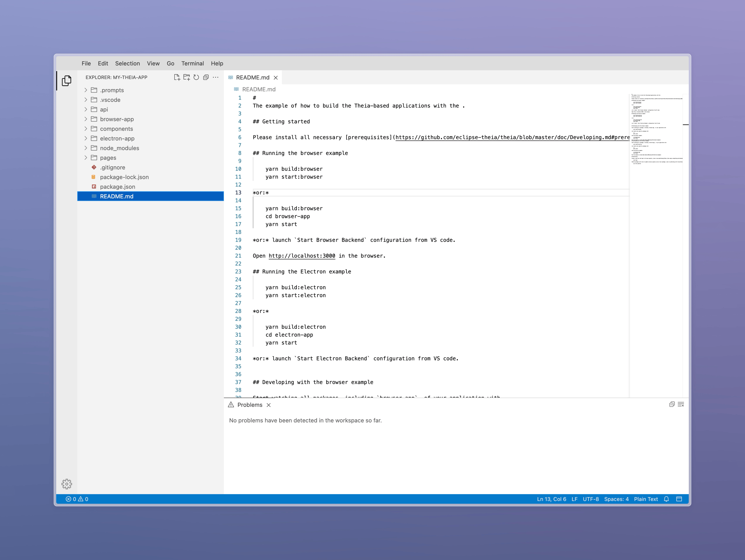Refresh the explorer tree
This screenshot has width=745, height=560.
click(x=196, y=77)
